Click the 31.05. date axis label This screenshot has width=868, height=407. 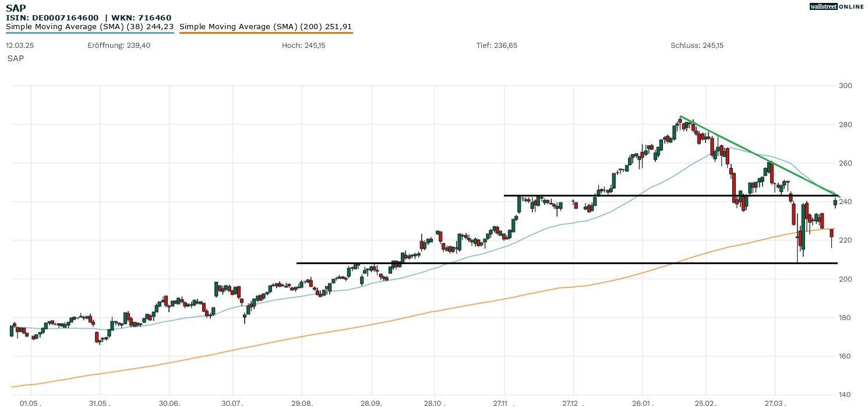click(x=100, y=403)
